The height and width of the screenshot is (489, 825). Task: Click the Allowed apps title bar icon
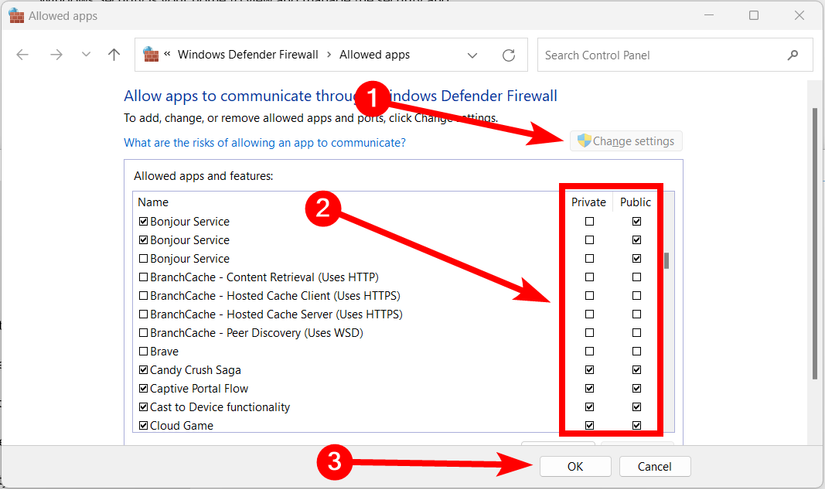(16, 16)
